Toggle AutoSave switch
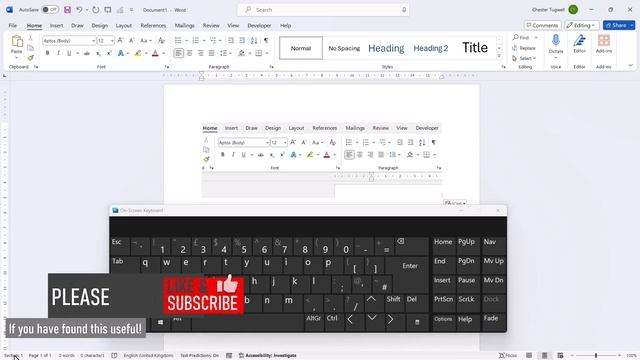Screen dimensions: 640x360 click(x=50, y=9)
